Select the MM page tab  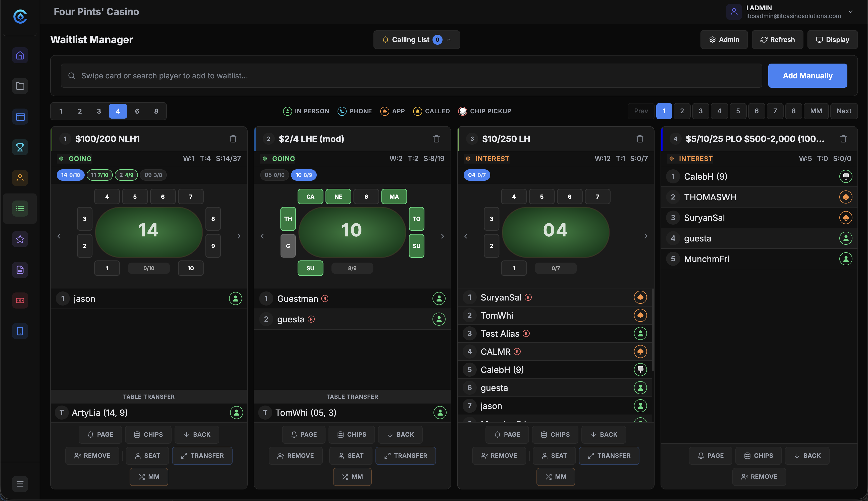(816, 111)
